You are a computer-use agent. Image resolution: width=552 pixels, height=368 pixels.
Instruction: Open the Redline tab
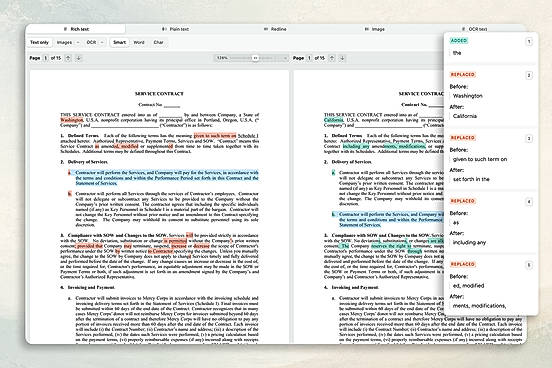pyautogui.click(x=275, y=29)
